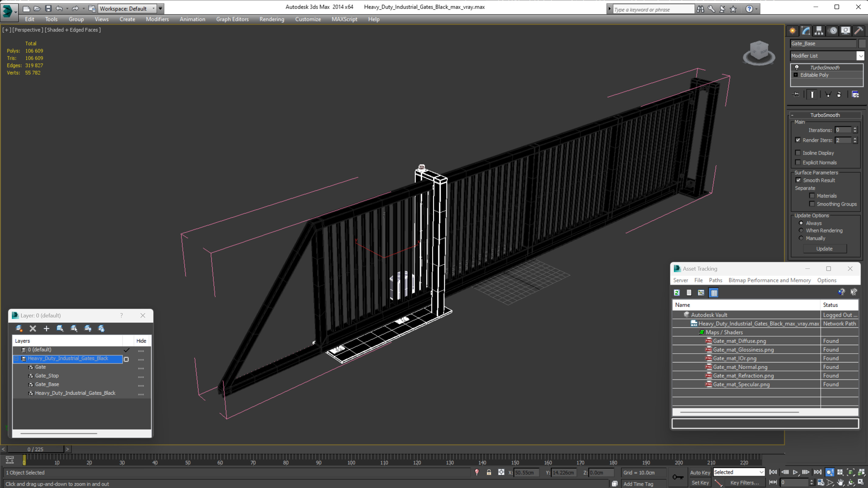Click the TurboSmooth modifier icon
This screenshot has width=868, height=488.
coord(797,67)
